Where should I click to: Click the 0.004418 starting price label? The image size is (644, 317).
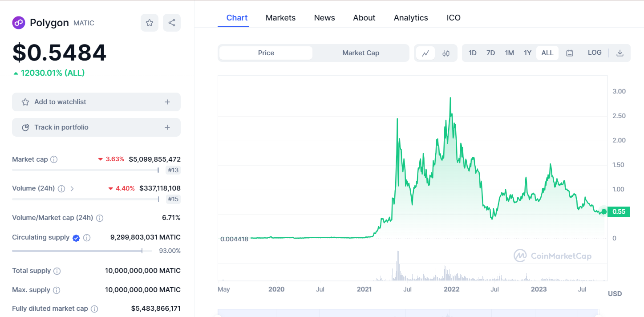tap(234, 239)
